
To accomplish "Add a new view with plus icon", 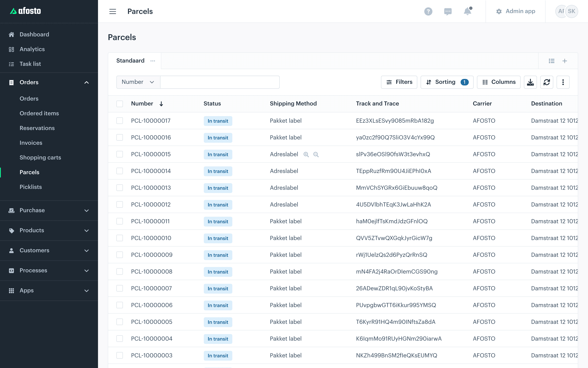I will 565,61.
